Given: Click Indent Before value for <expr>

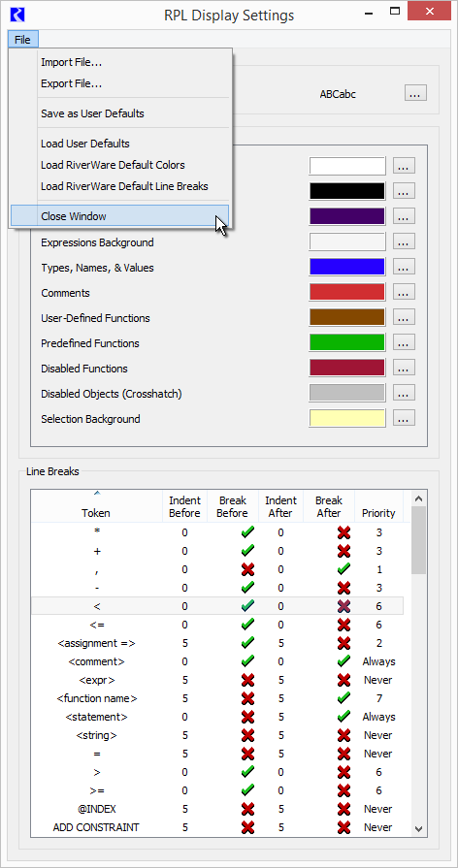Looking at the screenshot, I should [x=184, y=680].
